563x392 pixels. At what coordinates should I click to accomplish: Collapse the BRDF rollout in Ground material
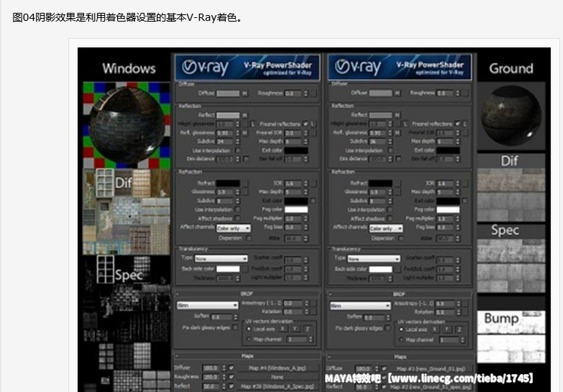[399, 294]
